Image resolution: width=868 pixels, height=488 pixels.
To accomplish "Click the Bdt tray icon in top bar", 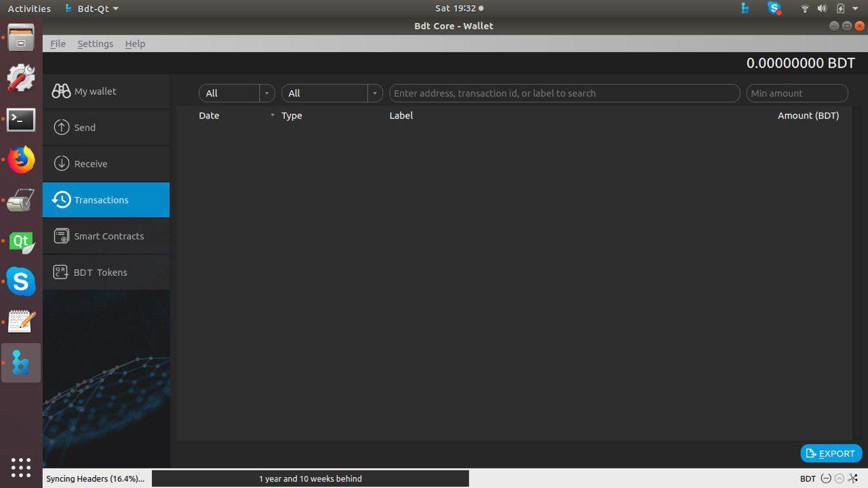I will click(x=745, y=9).
